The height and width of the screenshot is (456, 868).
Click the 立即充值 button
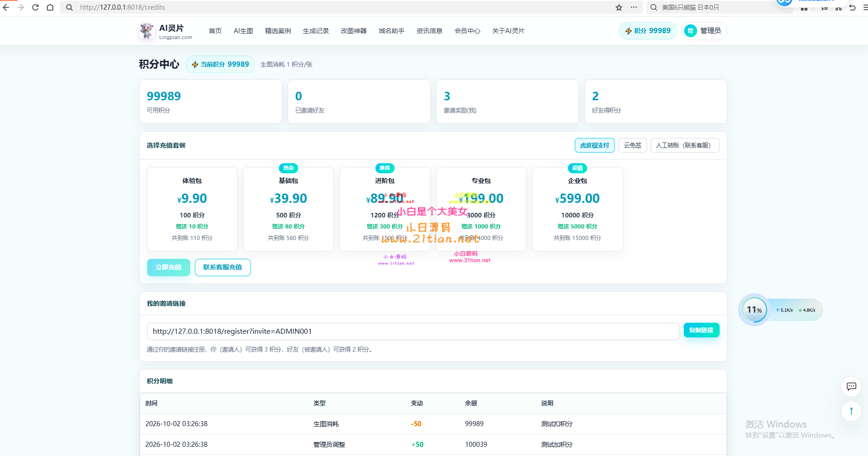(169, 268)
